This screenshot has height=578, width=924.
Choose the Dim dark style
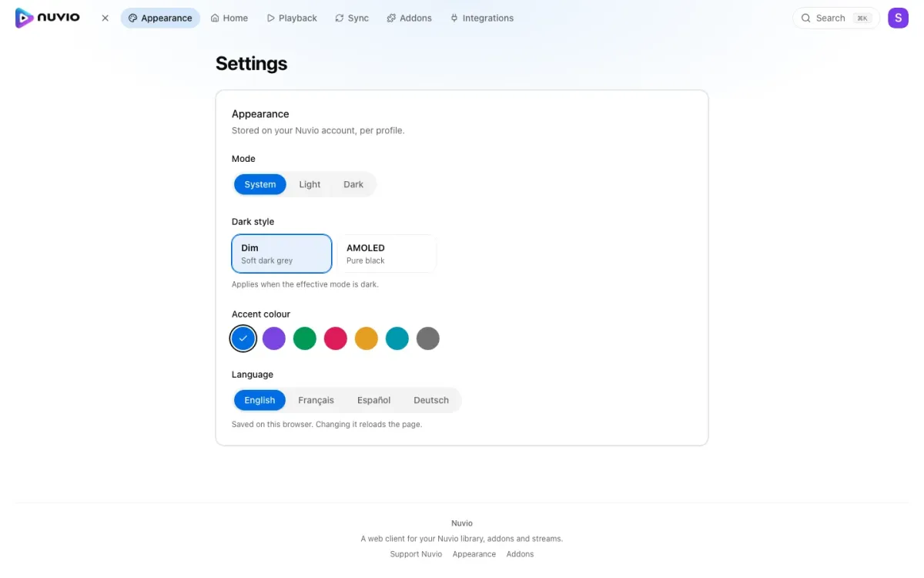282,254
